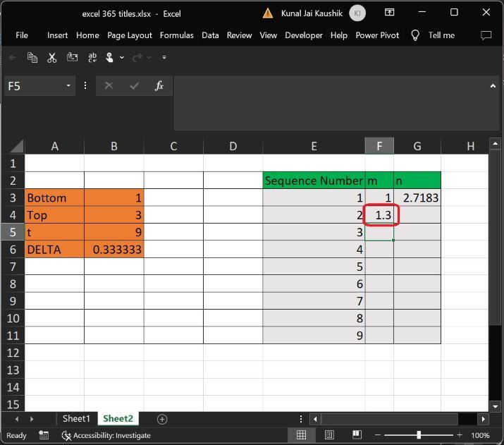The image size is (504, 445).
Task: Open the Formulas ribbon tab
Action: click(176, 35)
